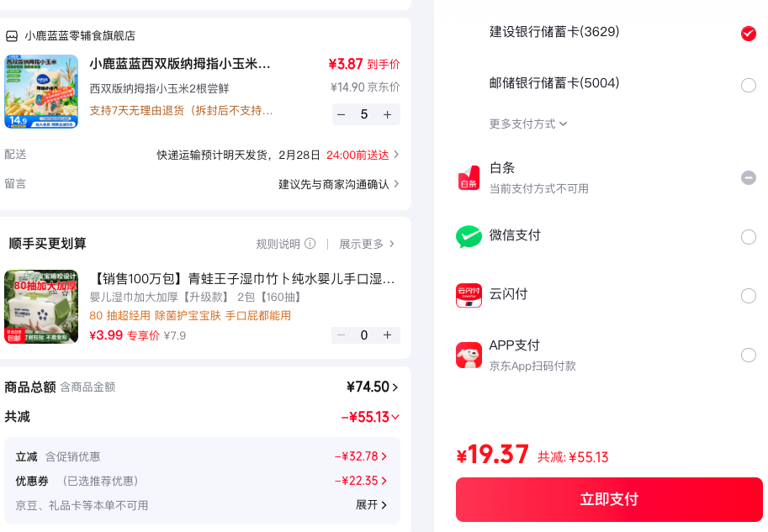Image resolution: width=768 pixels, height=532 pixels.
Task: Click the 京东 APP支付 mascot icon
Action: [x=469, y=355]
